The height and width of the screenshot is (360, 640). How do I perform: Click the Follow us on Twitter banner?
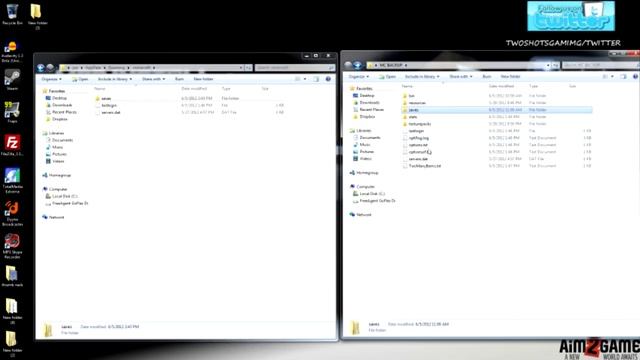(x=571, y=16)
